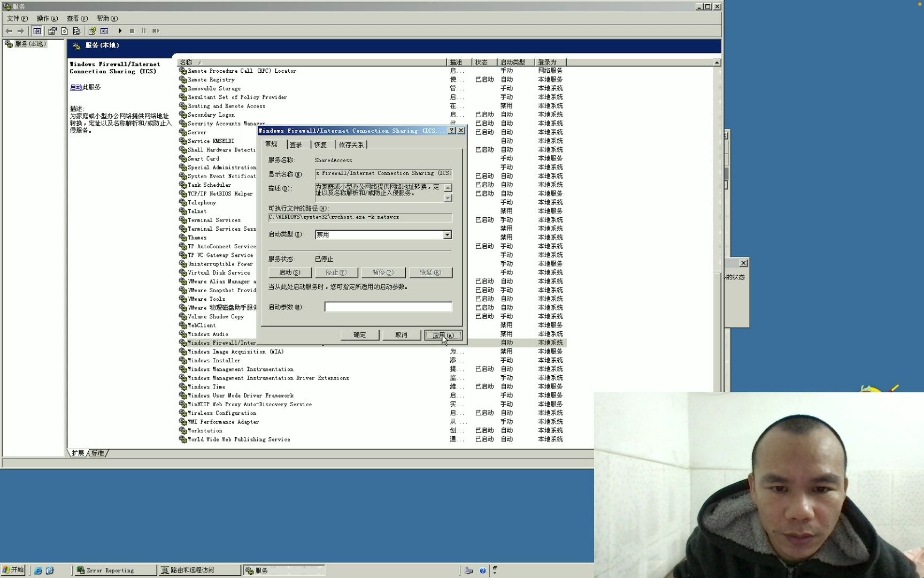
Task: Select the World Wide Web Publishing Service row
Action: [x=372, y=440]
